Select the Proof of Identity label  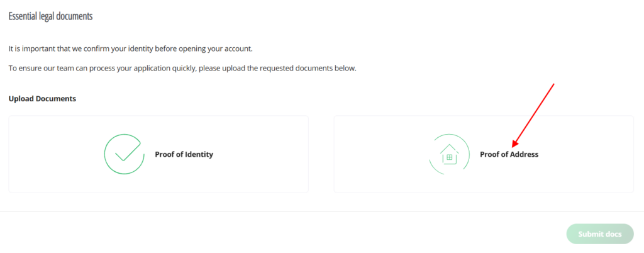pyautogui.click(x=184, y=154)
